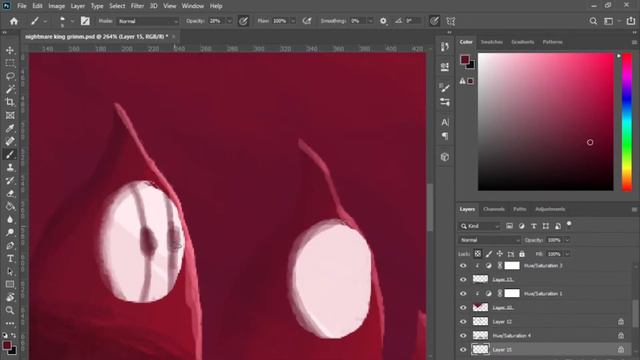Select the Rectangle shape tool
The image size is (640, 360).
10,284
